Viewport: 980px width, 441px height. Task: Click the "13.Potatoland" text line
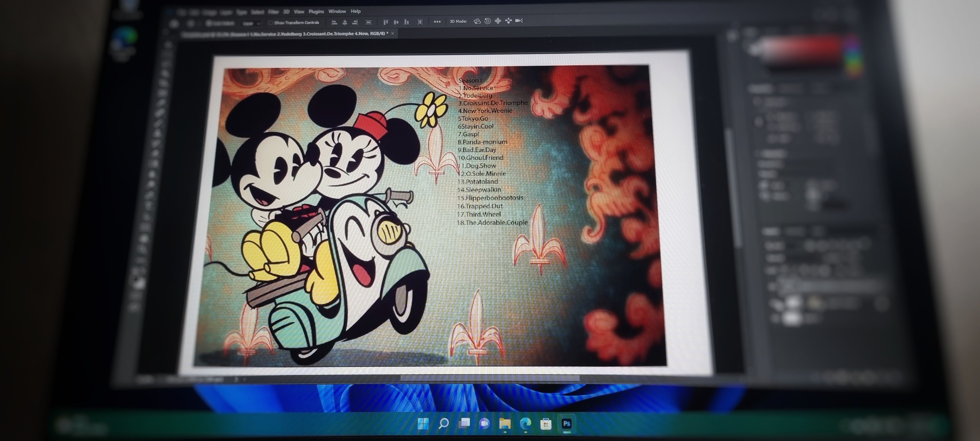click(478, 182)
